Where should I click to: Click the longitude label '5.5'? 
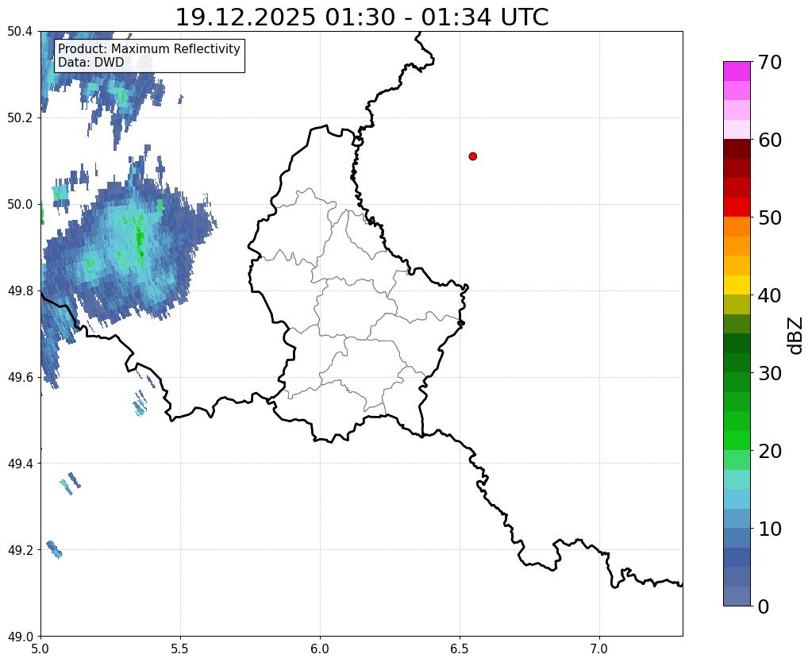click(180, 649)
